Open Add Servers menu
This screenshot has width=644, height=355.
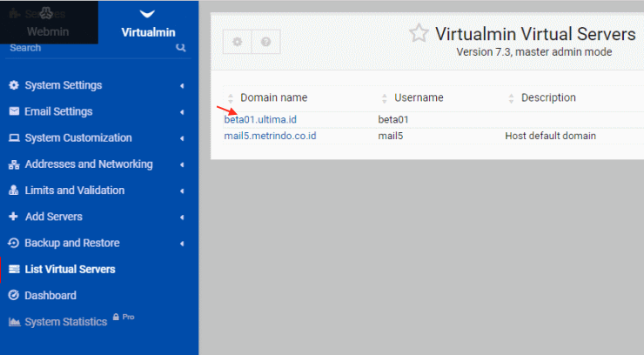click(53, 217)
